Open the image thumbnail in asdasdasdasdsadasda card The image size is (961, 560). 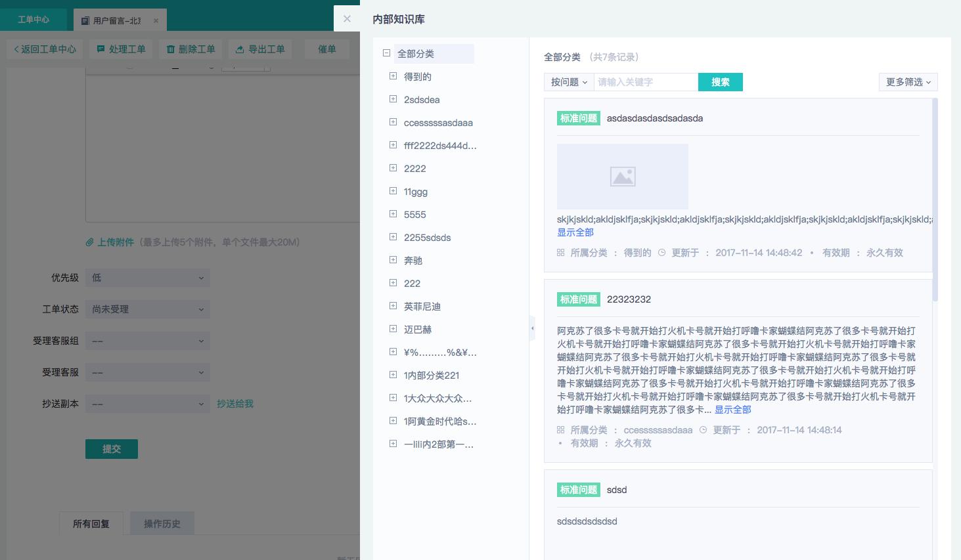tap(623, 177)
